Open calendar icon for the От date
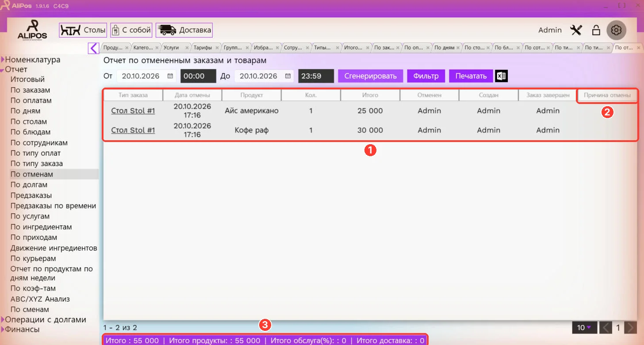The width and height of the screenshot is (644, 345). [170, 76]
